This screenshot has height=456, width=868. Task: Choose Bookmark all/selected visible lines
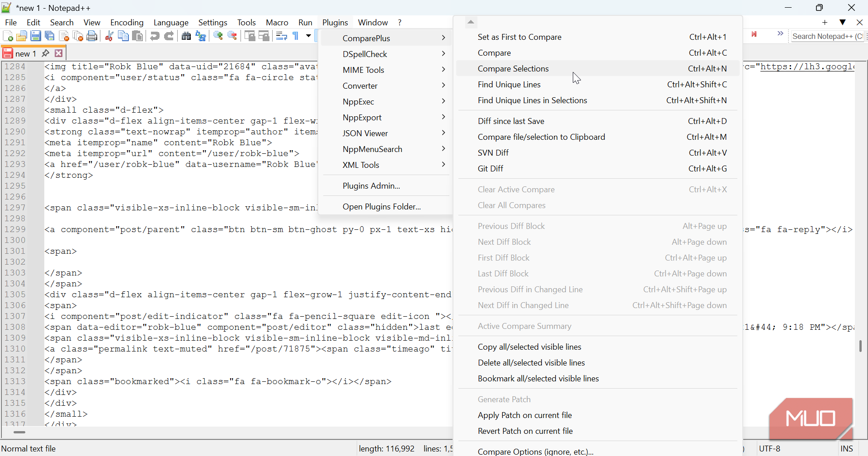tap(598, 379)
